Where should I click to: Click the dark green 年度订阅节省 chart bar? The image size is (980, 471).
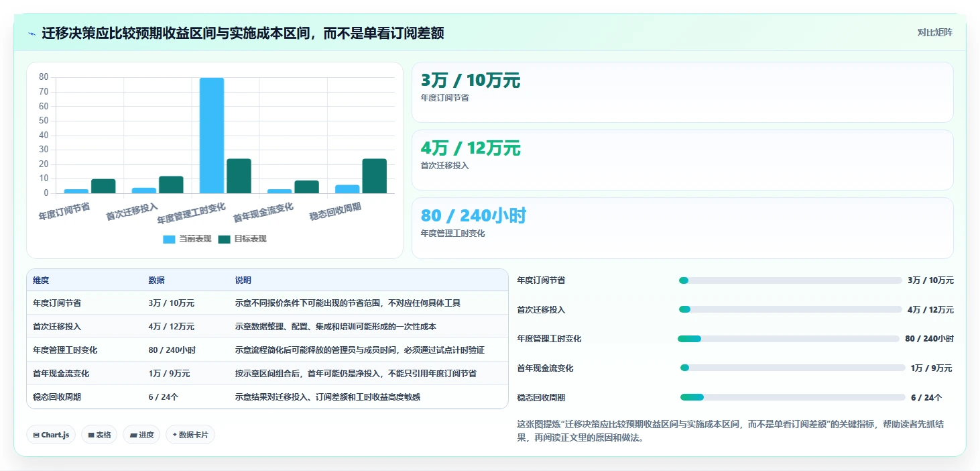[103, 186]
